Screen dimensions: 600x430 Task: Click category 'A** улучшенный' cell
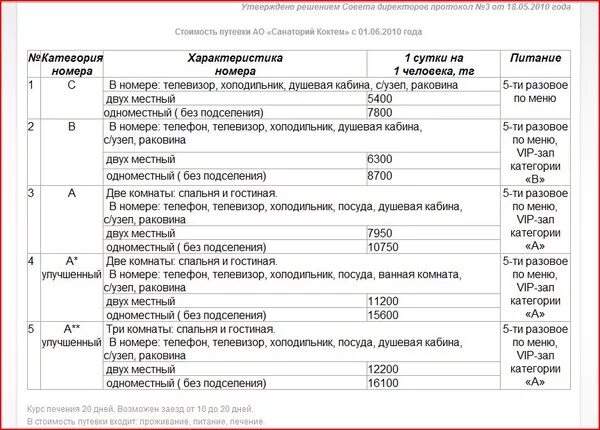[x=72, y=355]
